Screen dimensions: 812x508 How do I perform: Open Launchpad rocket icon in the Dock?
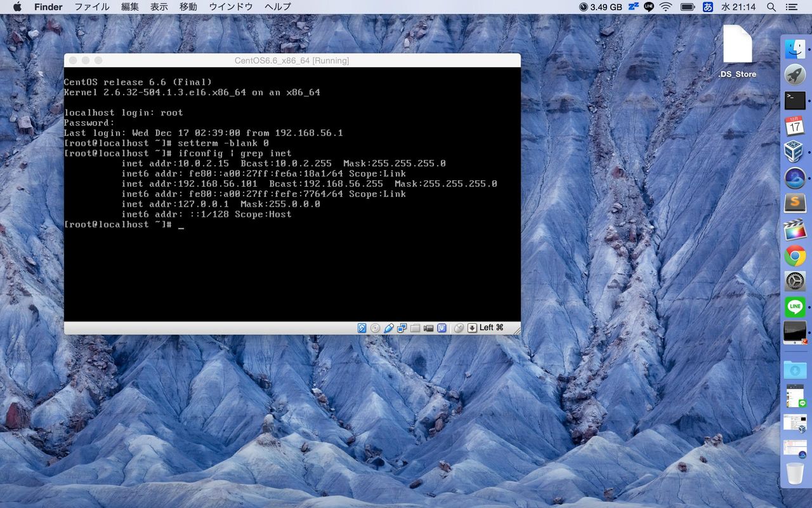pos(795,74)
